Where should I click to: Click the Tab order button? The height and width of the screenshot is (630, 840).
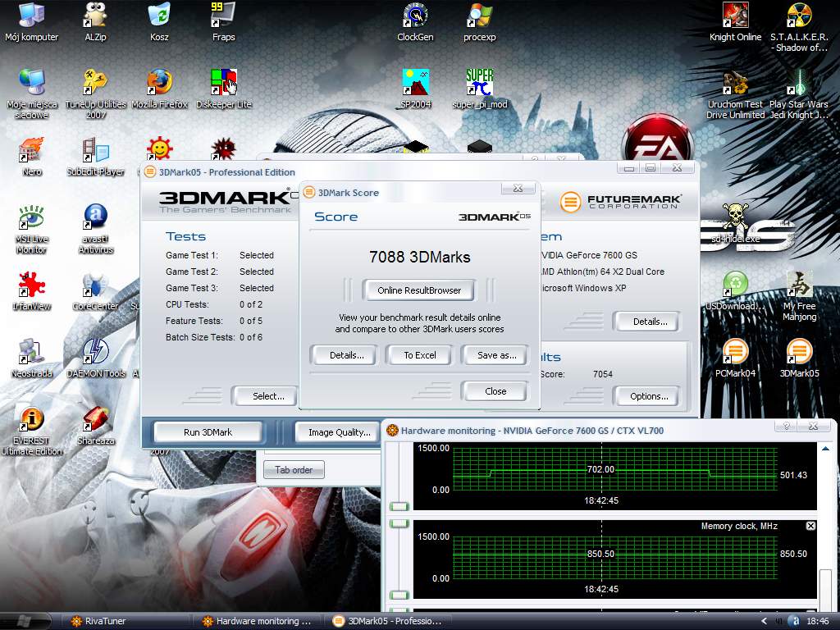[x=294, y=470]
